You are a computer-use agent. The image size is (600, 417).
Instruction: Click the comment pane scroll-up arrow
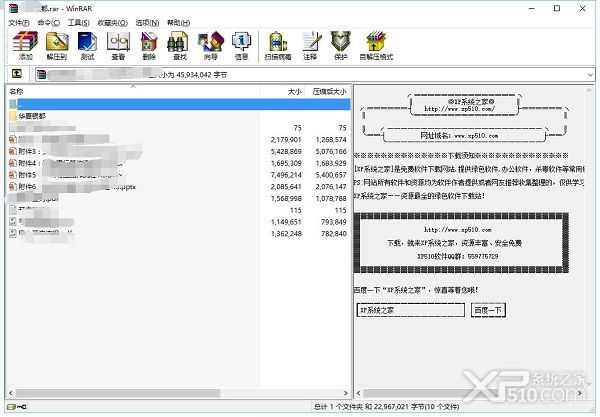pyautogui.click(x=589, y=91)
